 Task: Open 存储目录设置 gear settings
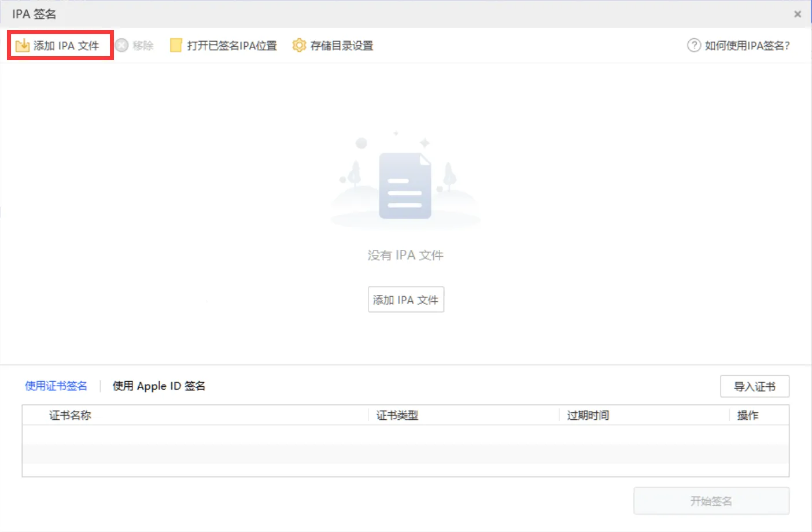click(x=299, y=46)
